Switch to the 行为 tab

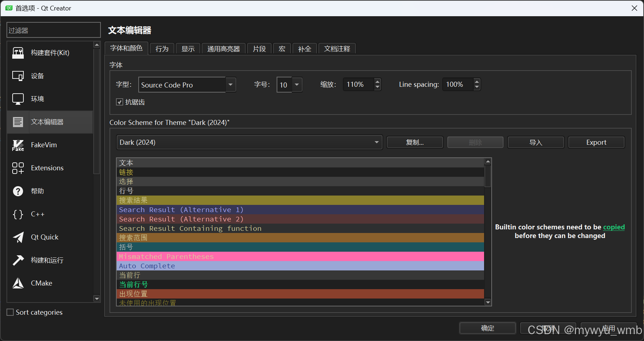[162, 49]
